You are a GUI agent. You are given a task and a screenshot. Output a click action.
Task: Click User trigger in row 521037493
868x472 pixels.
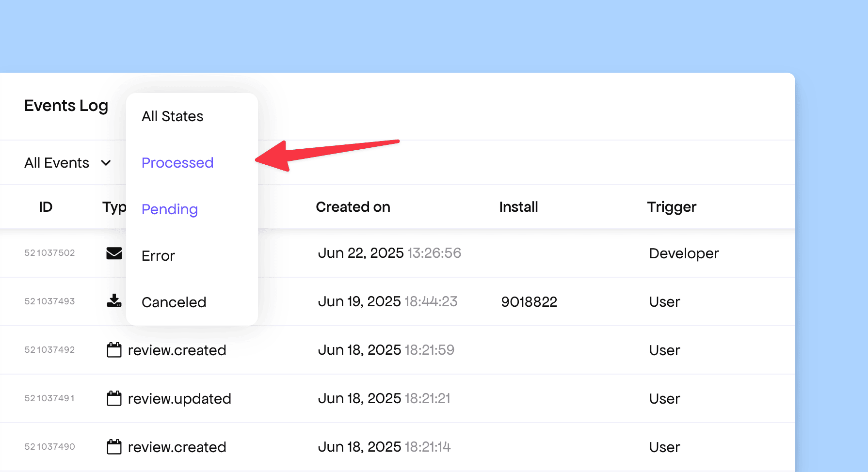(x=664, y=302)
